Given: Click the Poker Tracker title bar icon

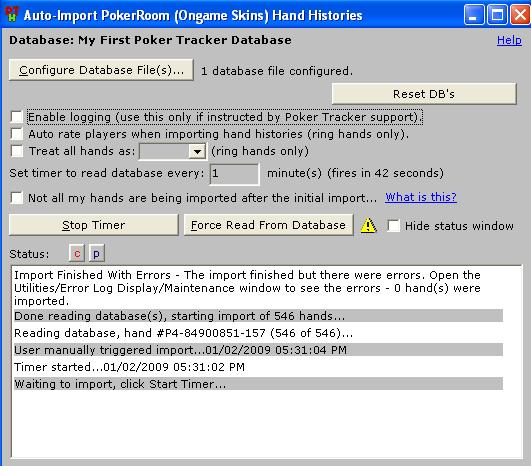Looking at the screenshot, I should coord(12,14).
